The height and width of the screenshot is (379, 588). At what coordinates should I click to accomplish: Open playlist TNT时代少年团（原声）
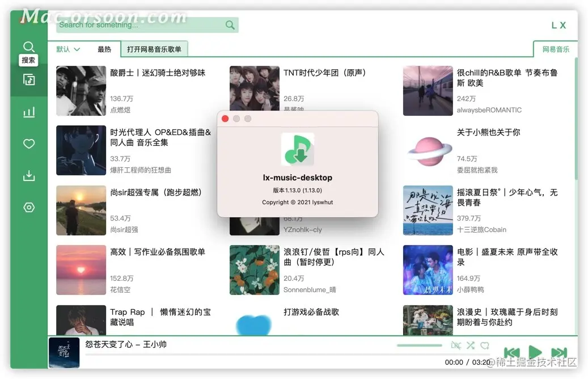pos(325,73)
